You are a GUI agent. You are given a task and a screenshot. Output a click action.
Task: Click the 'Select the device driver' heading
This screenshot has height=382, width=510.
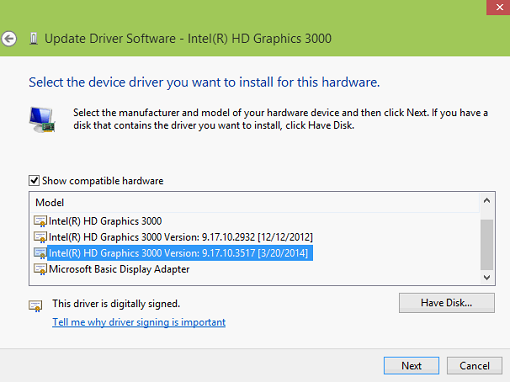(x=204, y=82)
